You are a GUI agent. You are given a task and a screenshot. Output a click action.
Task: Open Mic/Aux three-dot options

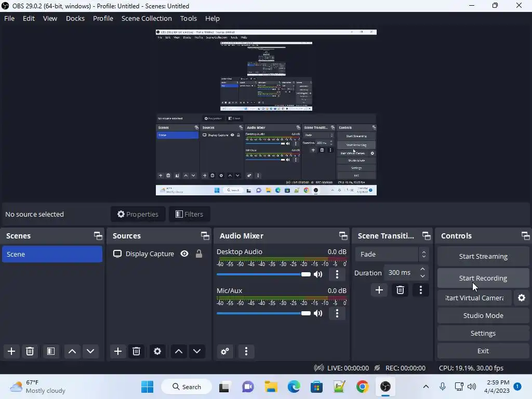tap(337, 313)
